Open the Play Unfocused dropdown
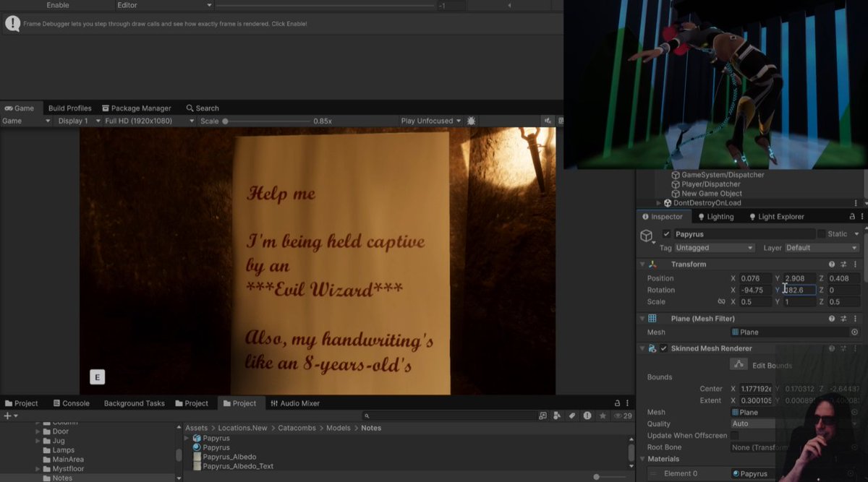The image size is (868, 482). pyautogui.click(x=431, y=121)
